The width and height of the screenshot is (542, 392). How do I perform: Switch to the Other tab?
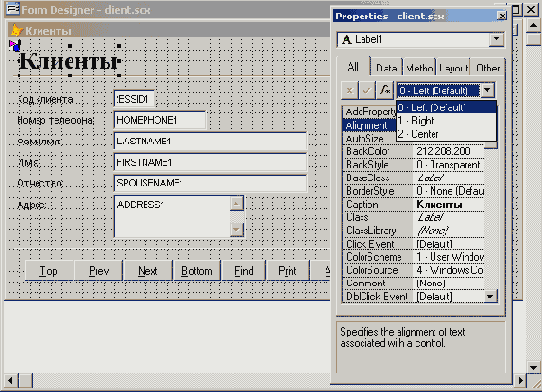(x=487, y=67)
